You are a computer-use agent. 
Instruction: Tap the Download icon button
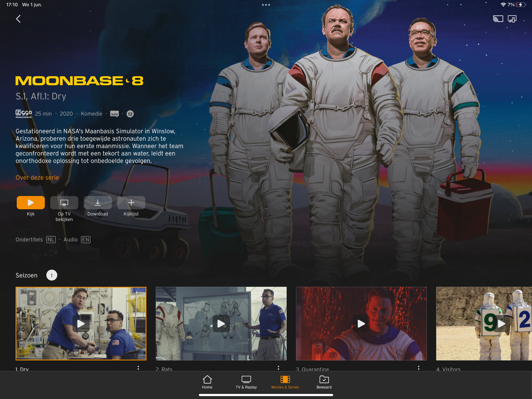[97, 203]
